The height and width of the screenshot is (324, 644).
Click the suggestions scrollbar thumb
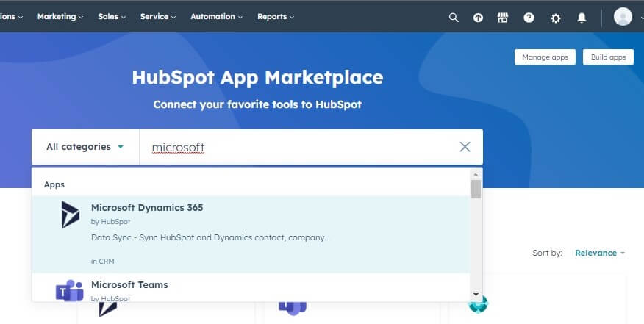pyautogui.click(x=476, y=189)
